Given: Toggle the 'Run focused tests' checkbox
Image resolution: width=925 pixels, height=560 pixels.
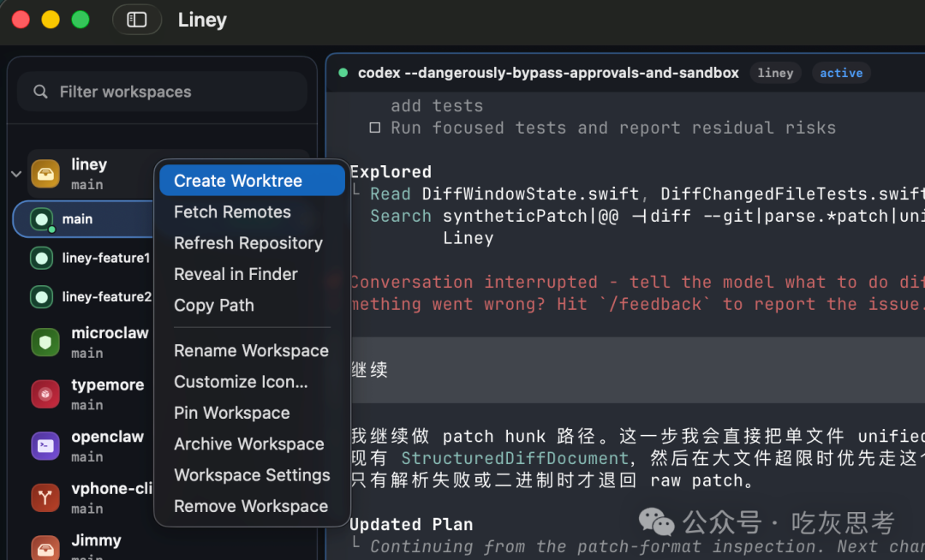Looking at the screenshot, I should [374, 128].
